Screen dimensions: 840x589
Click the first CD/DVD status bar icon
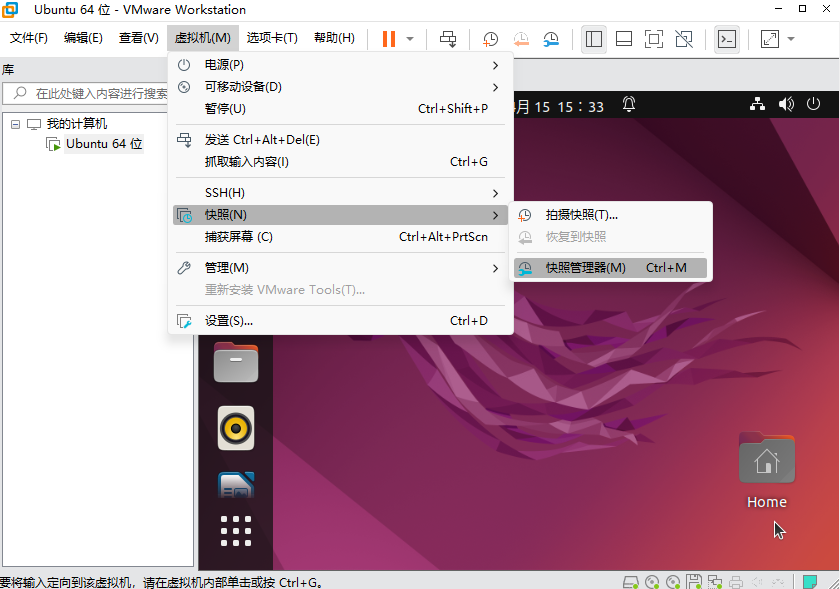[x=652, y=582]
